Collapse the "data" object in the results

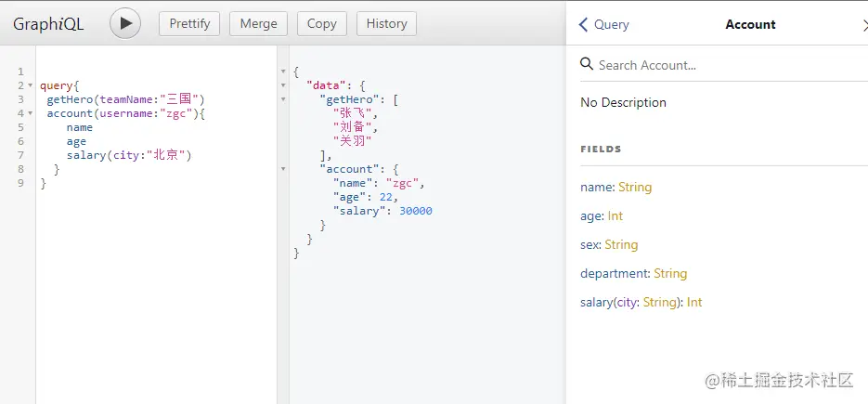click(x=283, y=85)
